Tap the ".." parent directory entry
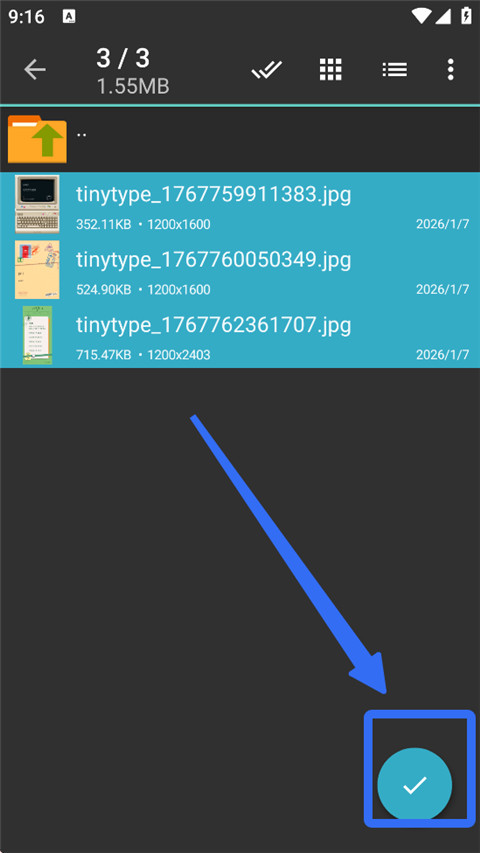 240,139
